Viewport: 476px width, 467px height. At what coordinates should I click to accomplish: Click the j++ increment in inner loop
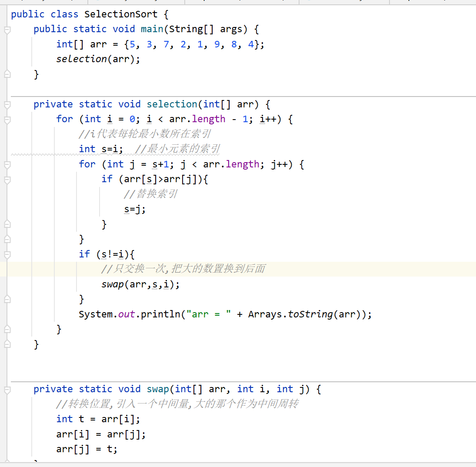[279, 164]
